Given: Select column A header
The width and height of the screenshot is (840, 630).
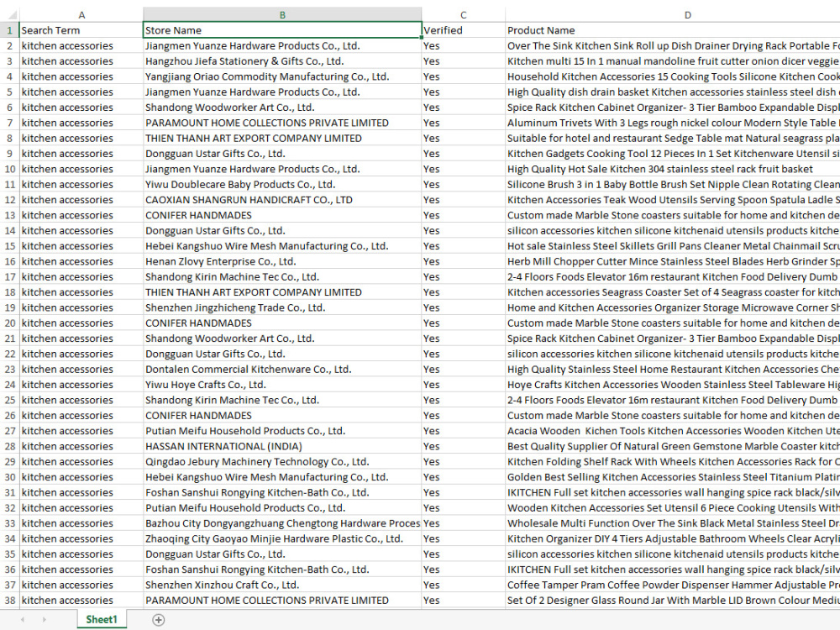Looking at the screenshot, I should 81,15.
